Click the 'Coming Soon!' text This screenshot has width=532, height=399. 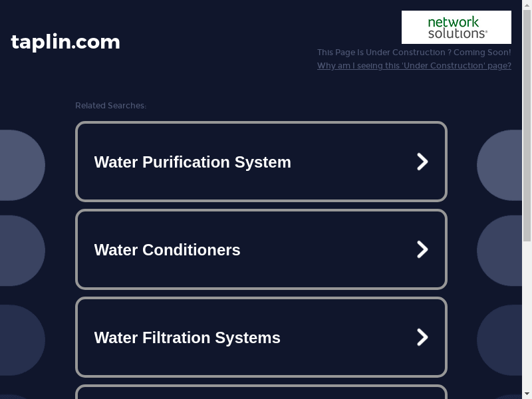coord(482,53)
